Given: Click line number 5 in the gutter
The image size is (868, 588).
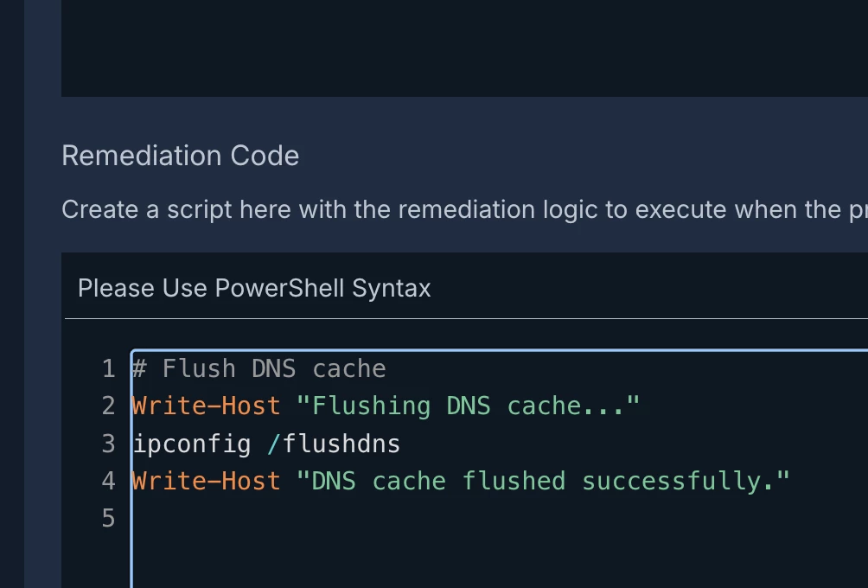Looking at the screenshot, I should coord(109,518).
